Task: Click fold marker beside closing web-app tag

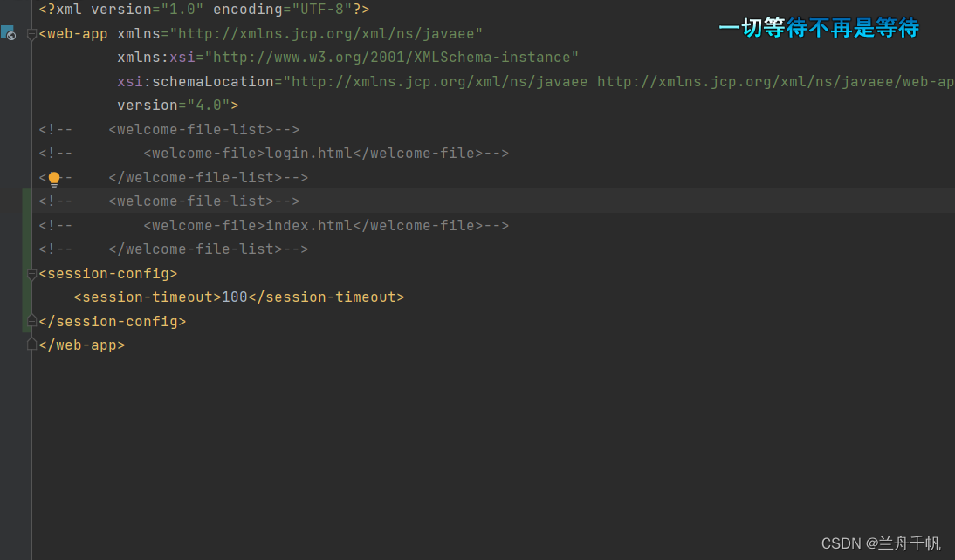Action: click(x=31, y=345)
